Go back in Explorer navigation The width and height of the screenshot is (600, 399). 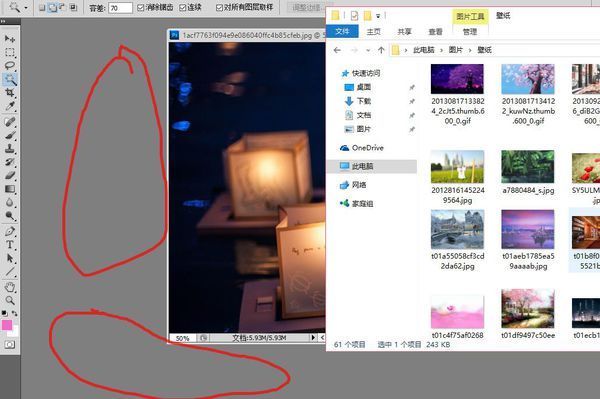[337, 50]
